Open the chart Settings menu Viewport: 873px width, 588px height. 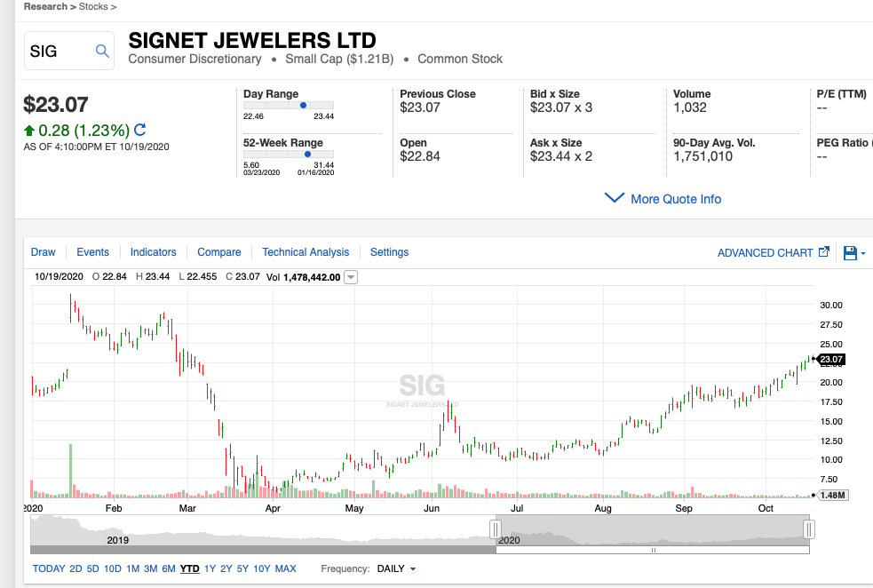(389, 251)
